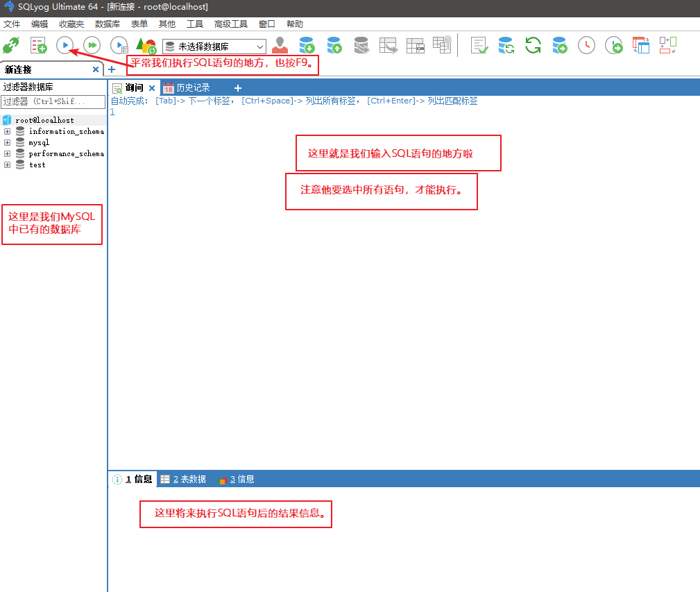Close the 询问 query tab

point(152,88)
